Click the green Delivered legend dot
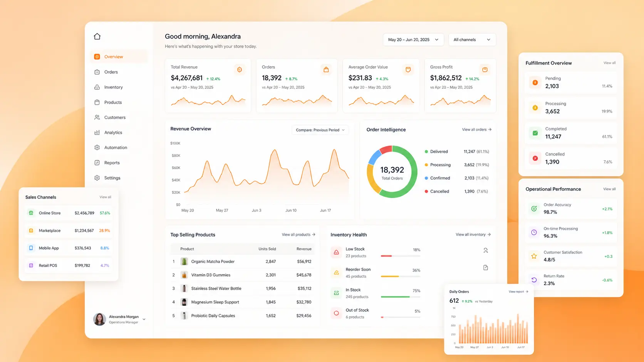Image resolution: width=644 pixels, height=362 pixels. pyautogui.click(x=426, y=152)
